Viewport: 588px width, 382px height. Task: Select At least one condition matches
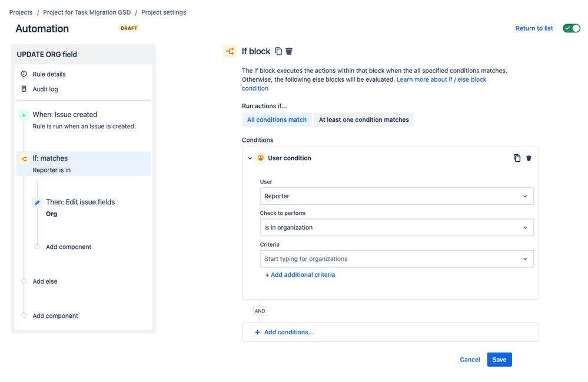[364, 119]
